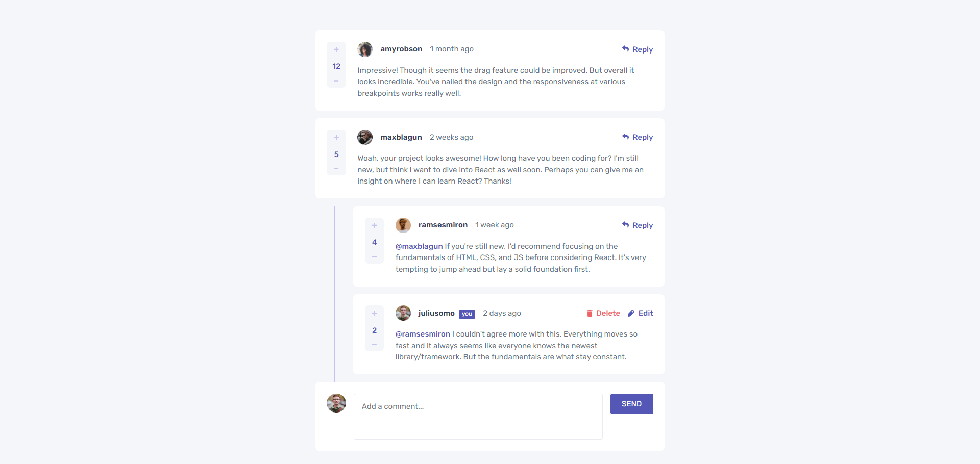Focus the Add a comment text field
The width and height of the screenshot is (980, 464).
click(x=478, y=417)
